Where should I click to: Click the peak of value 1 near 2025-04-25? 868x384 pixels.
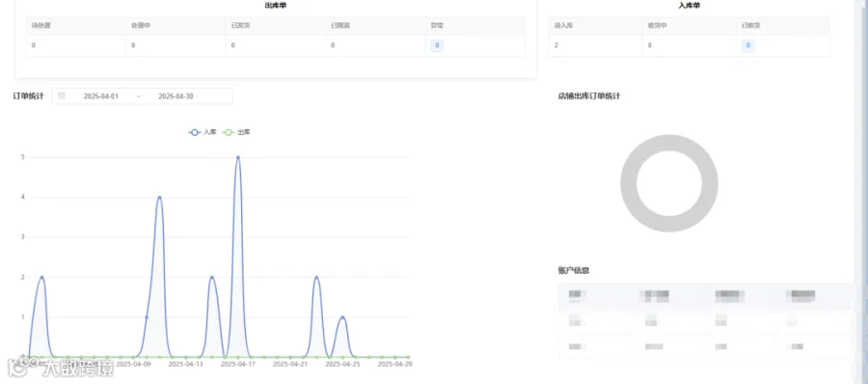[x=342, y=317]
